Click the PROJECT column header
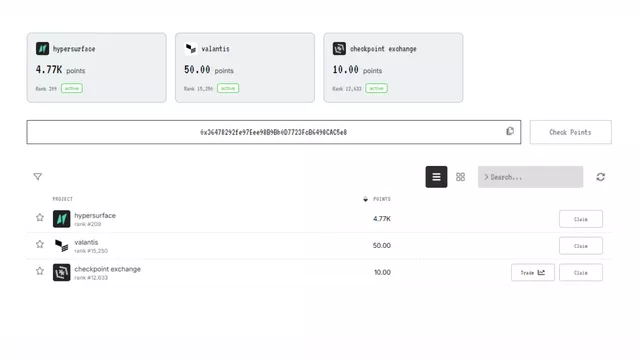640x360 pixels. coord(62,199)
